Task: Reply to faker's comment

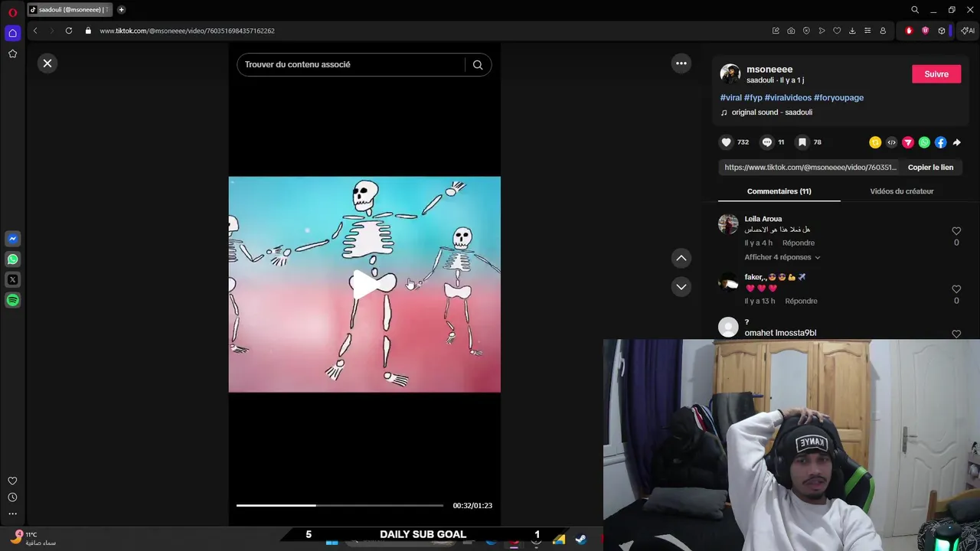Action: click(801, 301)
